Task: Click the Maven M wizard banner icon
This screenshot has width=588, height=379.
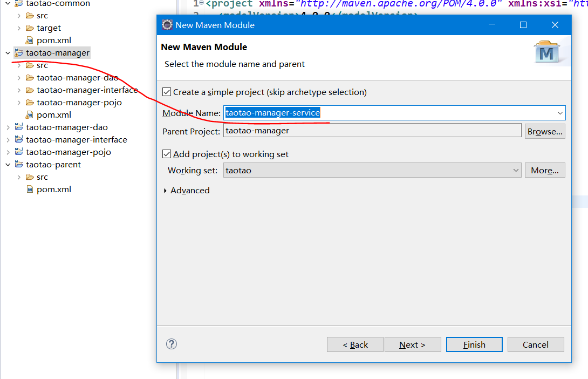Action: click(x=546, y=52)
